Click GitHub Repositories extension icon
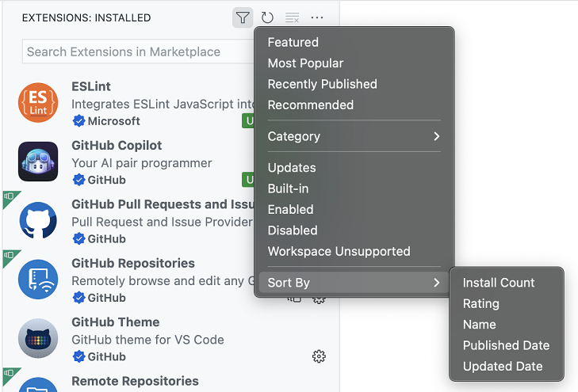578x392 pixels. 38,280
